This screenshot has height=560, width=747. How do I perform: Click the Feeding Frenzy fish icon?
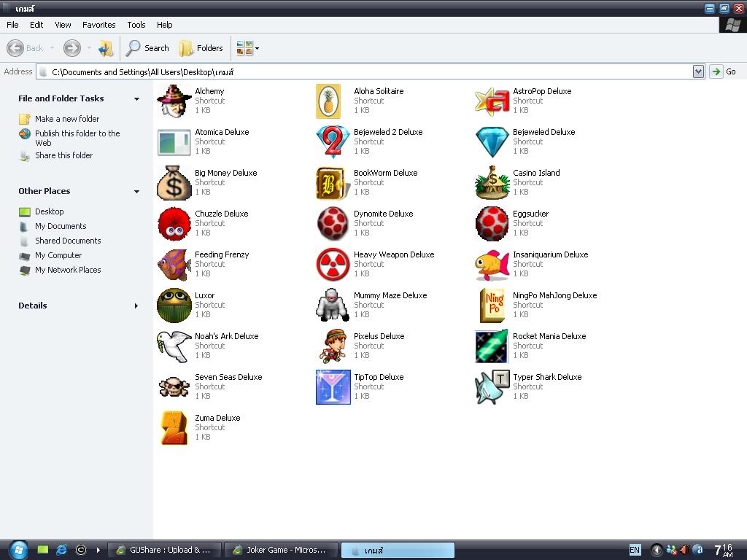pos(174,265)
